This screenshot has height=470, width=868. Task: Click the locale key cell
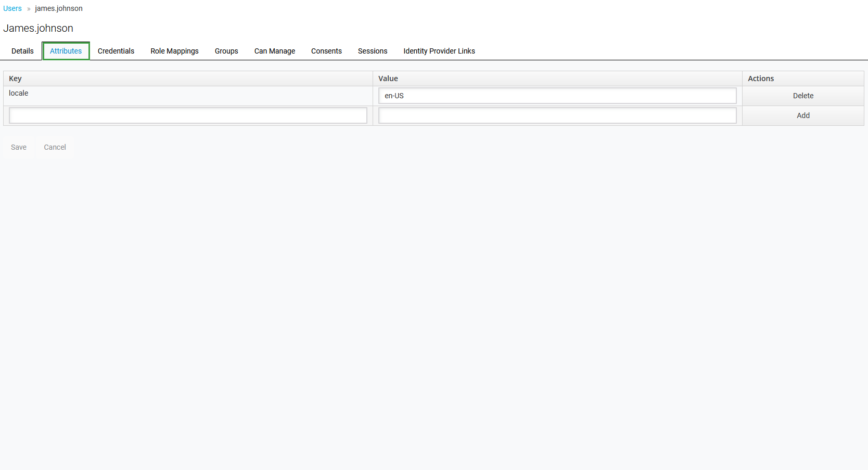[19, 93]
